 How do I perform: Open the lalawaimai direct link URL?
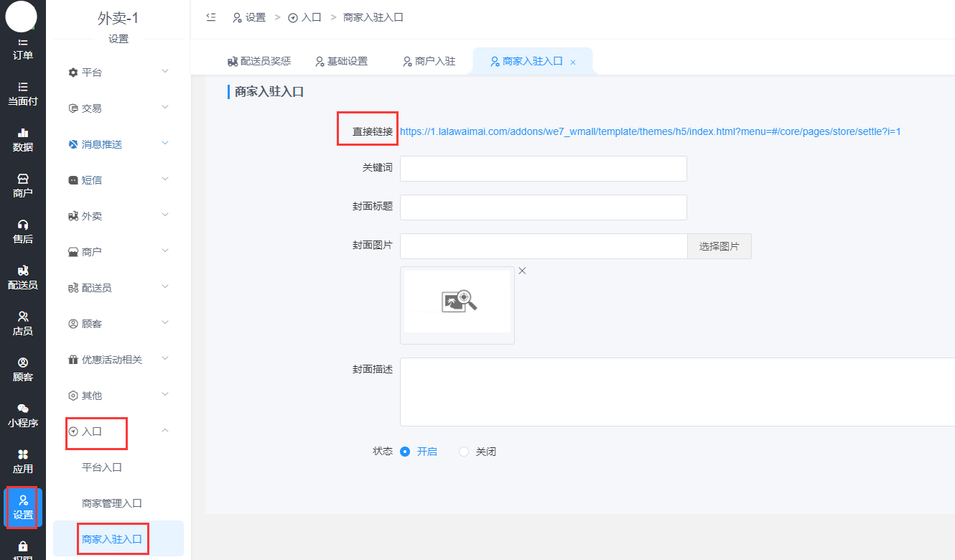point(650,131)
